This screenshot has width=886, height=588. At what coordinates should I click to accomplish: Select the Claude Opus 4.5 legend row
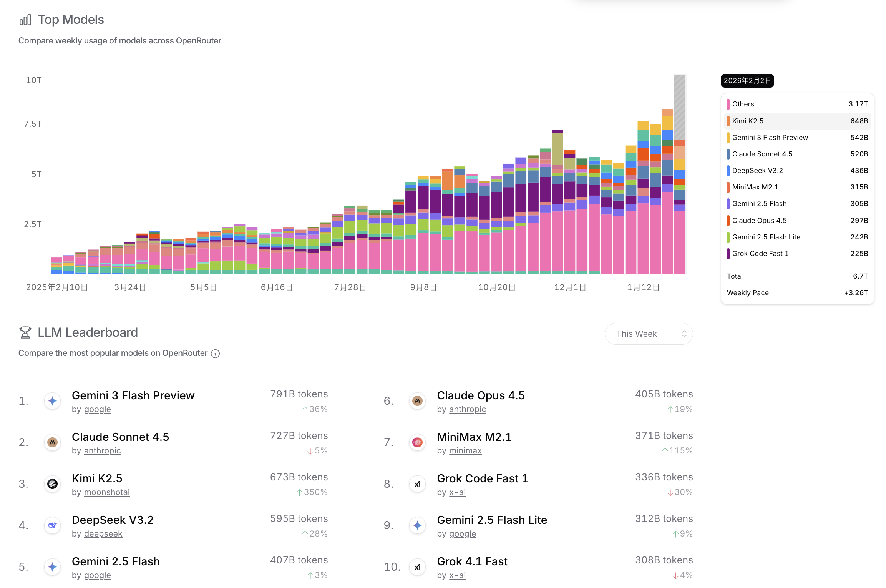[797, 221]
